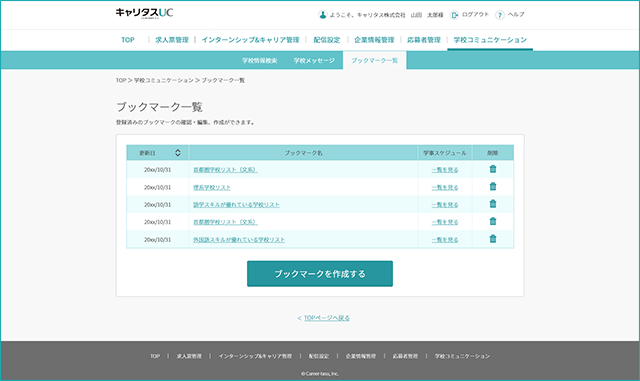The height and width of the screenshot is (381, 640).
Task: Switch to the 学校情報検索 sub-tab
Action: pos(260,60)
